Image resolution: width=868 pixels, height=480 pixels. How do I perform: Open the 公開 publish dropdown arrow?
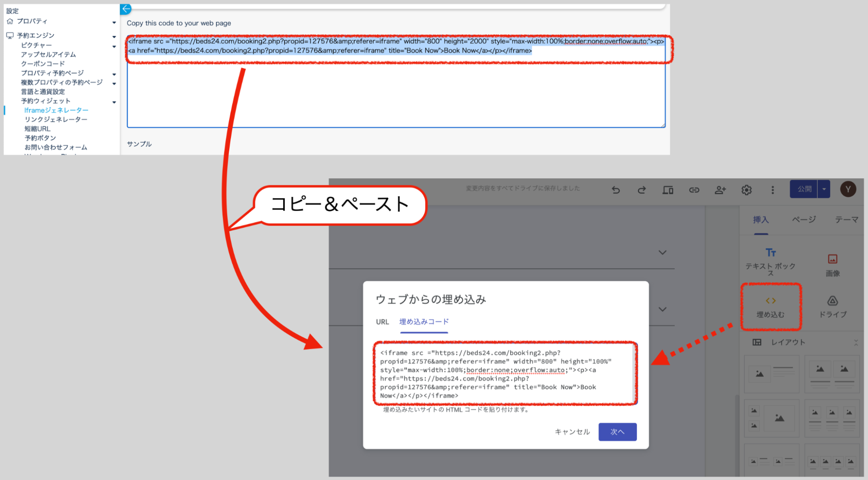click(824, 189)
